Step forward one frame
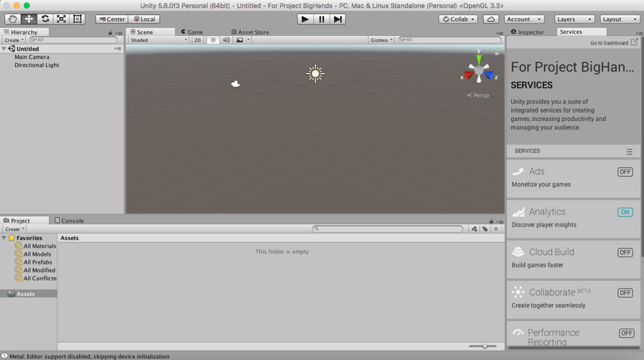The height and width of the screenshot is (360, 644). 338,19
